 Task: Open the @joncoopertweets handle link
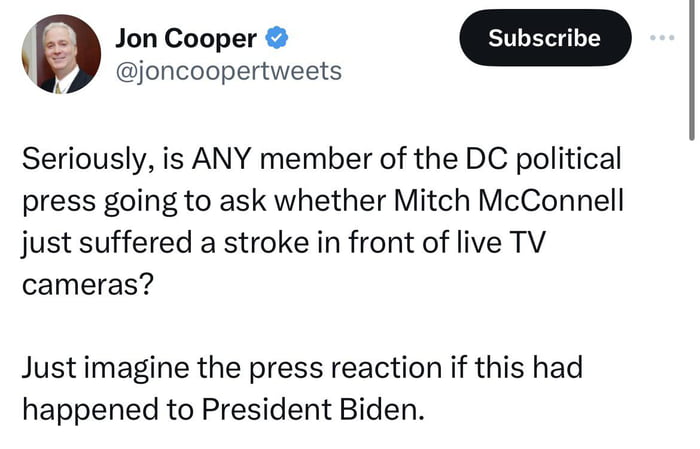(228, 71)
